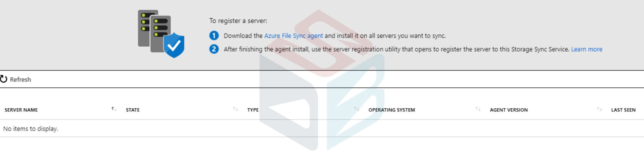This screenshot has height=160, width=644.
Task: Toggle sort arrows beside STATE column
Action: [235, 109]
